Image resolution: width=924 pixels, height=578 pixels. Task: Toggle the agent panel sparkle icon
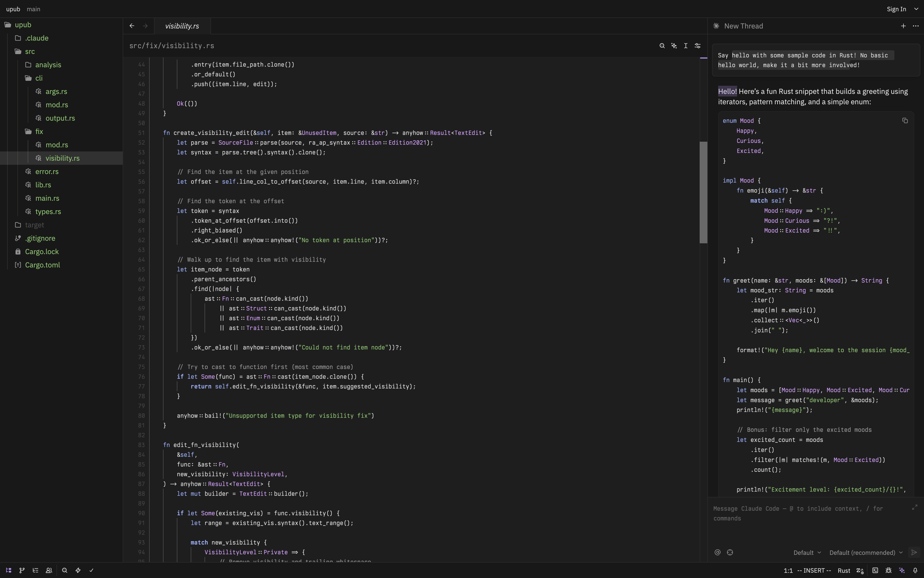pyautogui.click(x=902, y=570)
